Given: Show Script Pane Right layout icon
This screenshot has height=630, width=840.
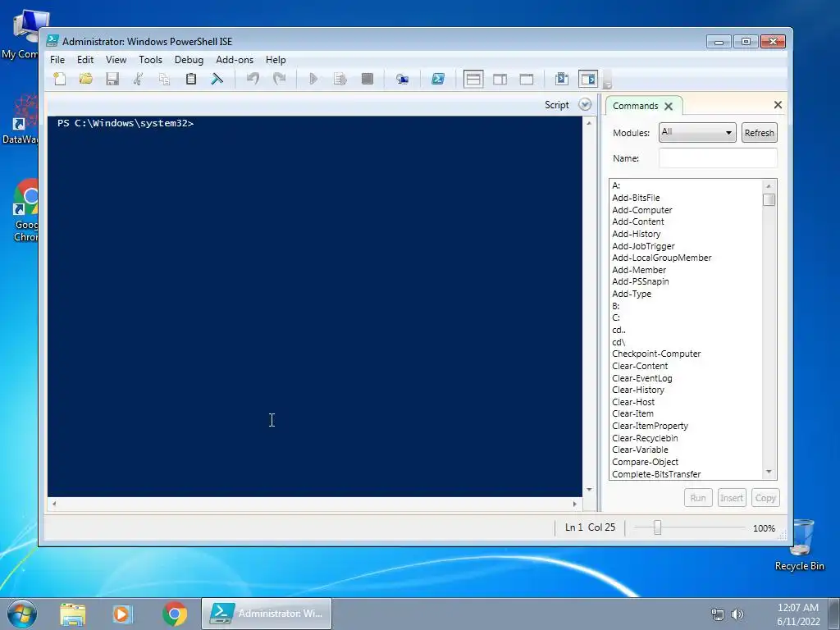Looking at the screenshot, I should point(500,80).
